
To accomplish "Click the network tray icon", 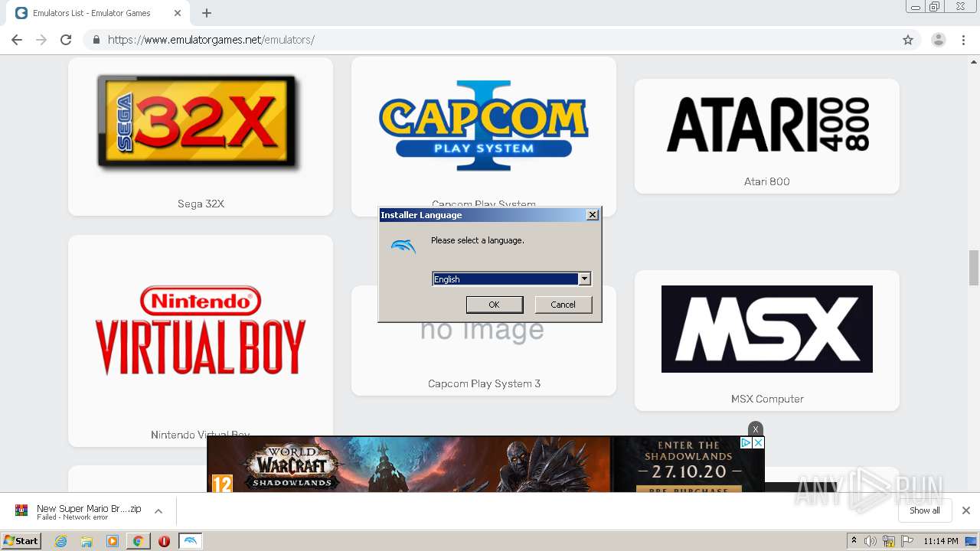I will pyautogui.click(x=889, y=541).
